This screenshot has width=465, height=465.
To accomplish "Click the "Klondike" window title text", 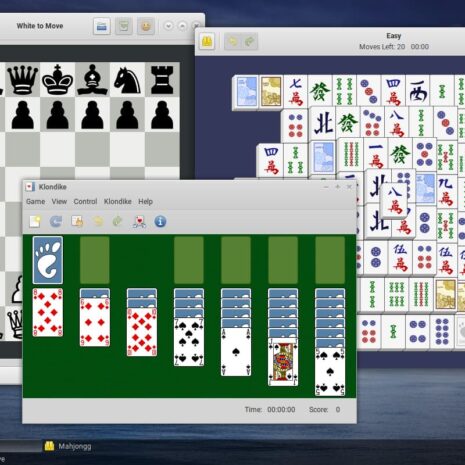I will [x=53, y=187].
